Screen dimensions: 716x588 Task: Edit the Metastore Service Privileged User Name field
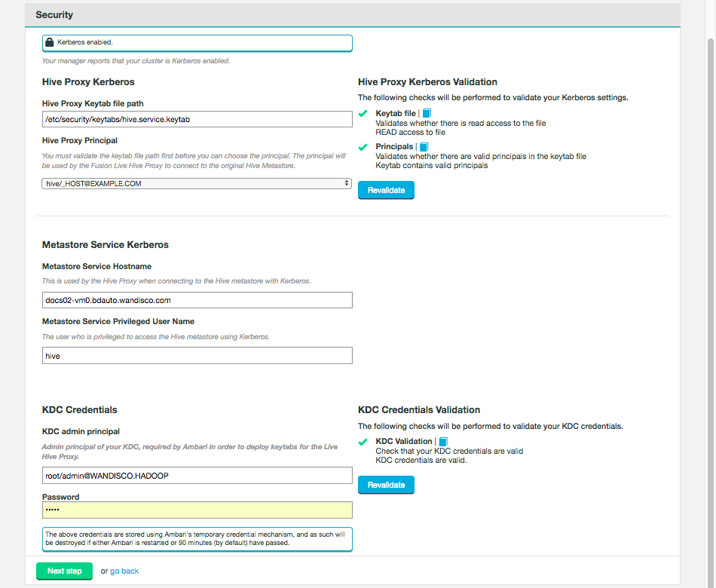(x=197, y=356)
